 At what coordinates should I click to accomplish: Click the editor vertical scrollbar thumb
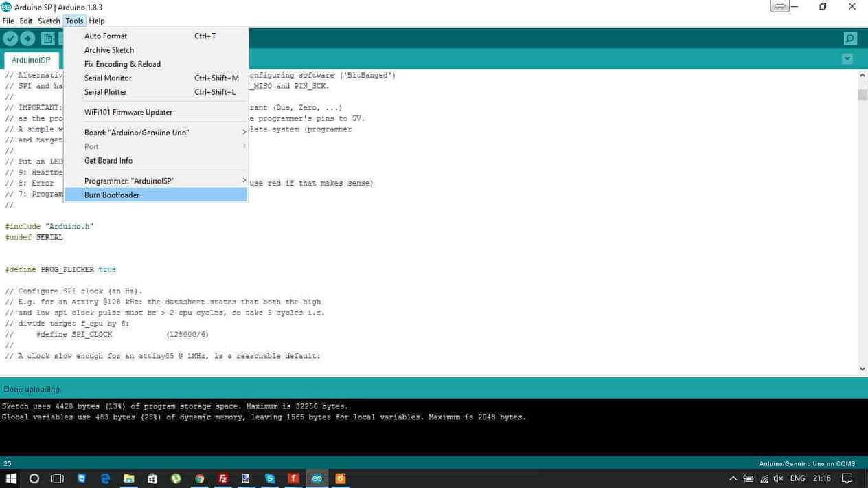click(863, 95)
